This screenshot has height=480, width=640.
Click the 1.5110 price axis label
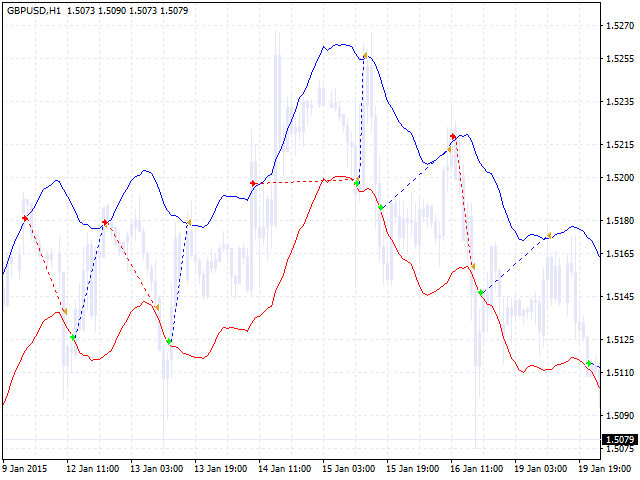pyautogui.click(x=620, y=372)
